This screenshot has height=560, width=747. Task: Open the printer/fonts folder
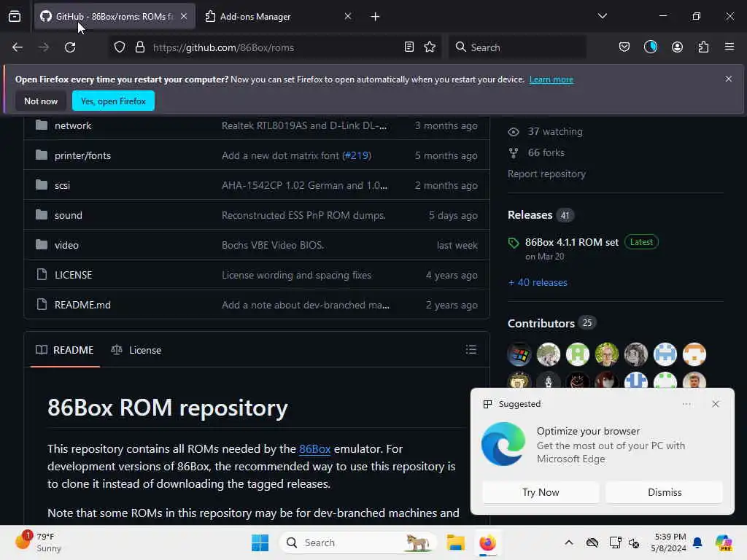coord(82,156)
